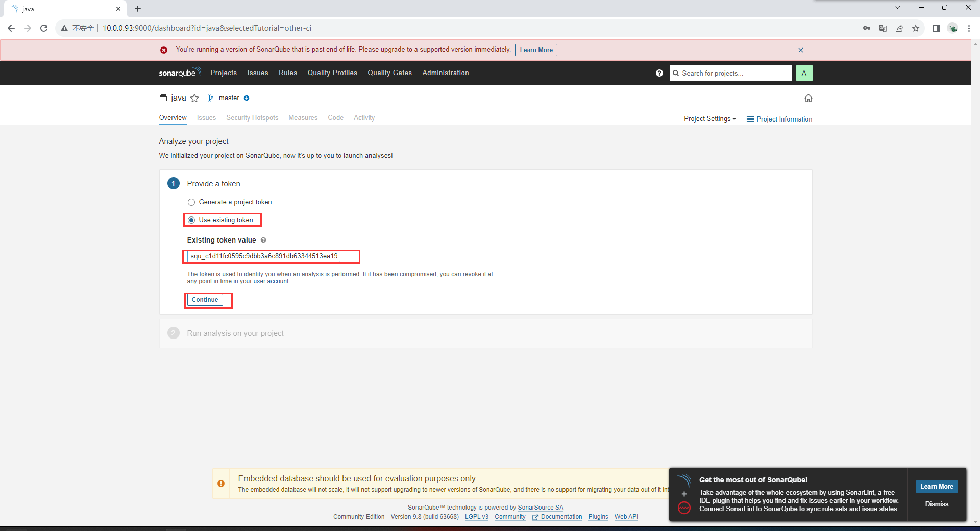Click the browser back arrow
This screenshot has width=980, height=531.
11,28
